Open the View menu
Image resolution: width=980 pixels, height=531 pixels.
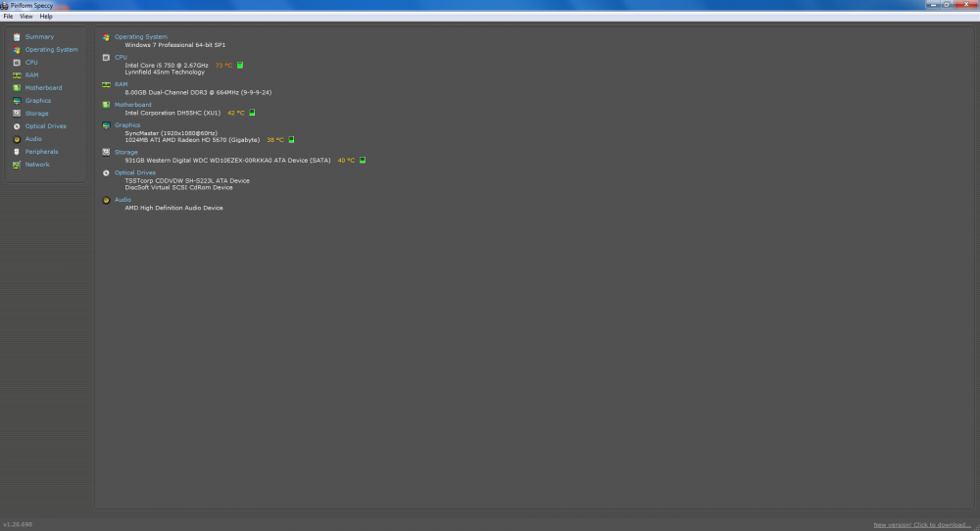click(26, 17)
